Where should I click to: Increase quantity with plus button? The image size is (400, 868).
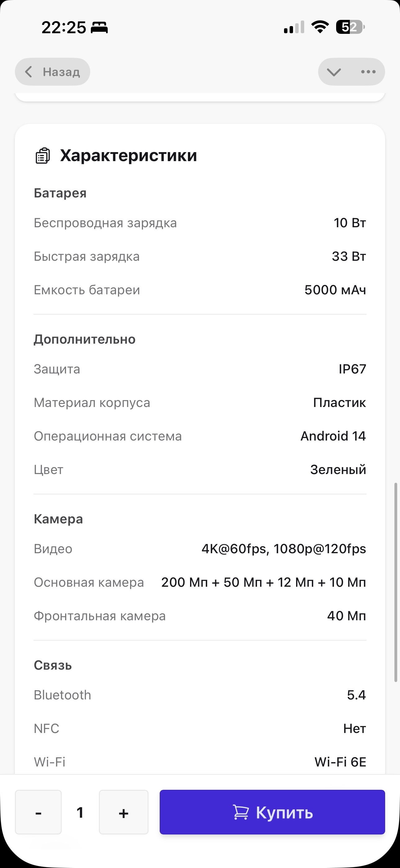click(124, 812)
